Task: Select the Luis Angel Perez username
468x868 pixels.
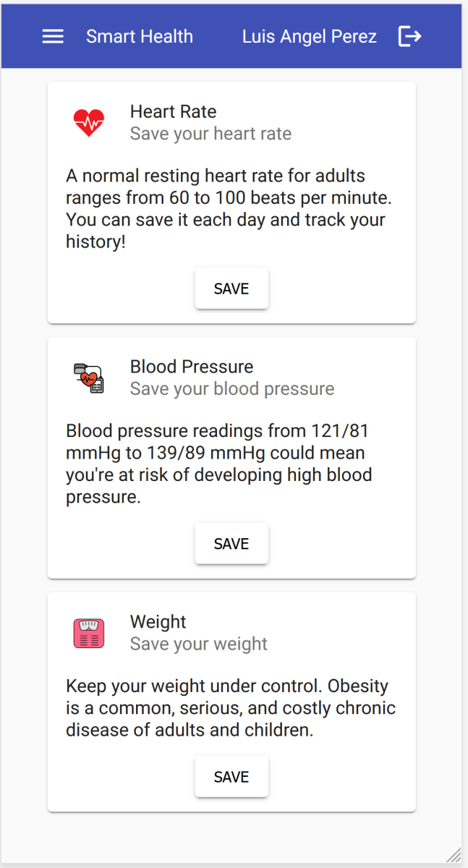Action: (x=309, y=37)
